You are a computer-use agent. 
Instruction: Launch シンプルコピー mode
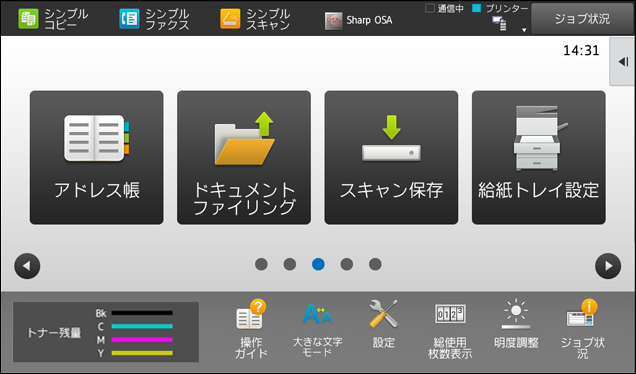point(53,19)
